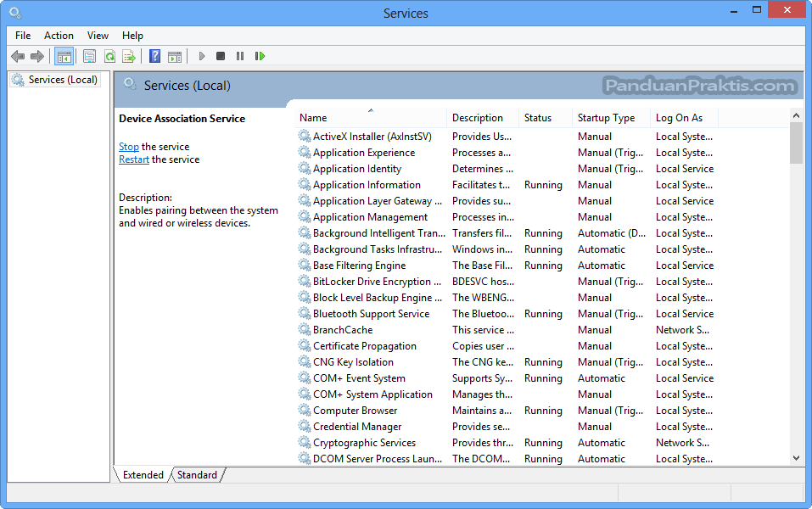Click Automatic (D... startup type cell
The image size is (812, 509).
tap(612, 233)
